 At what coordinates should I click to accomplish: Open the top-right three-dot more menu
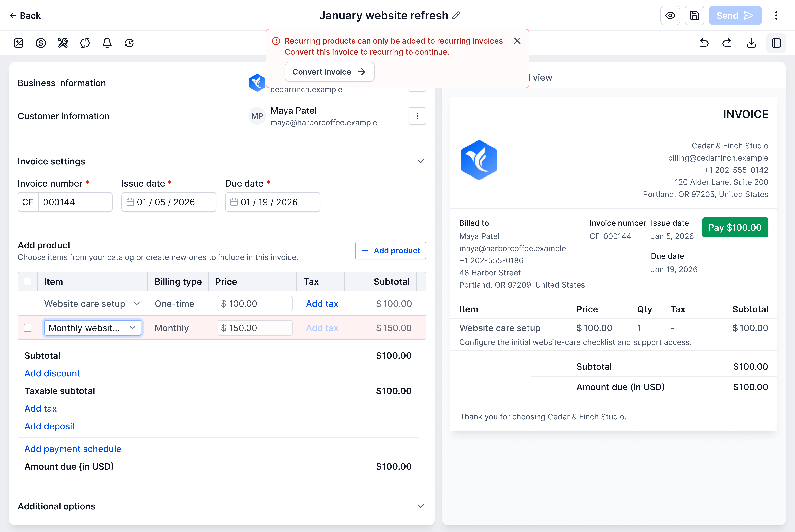pos(776,15)
